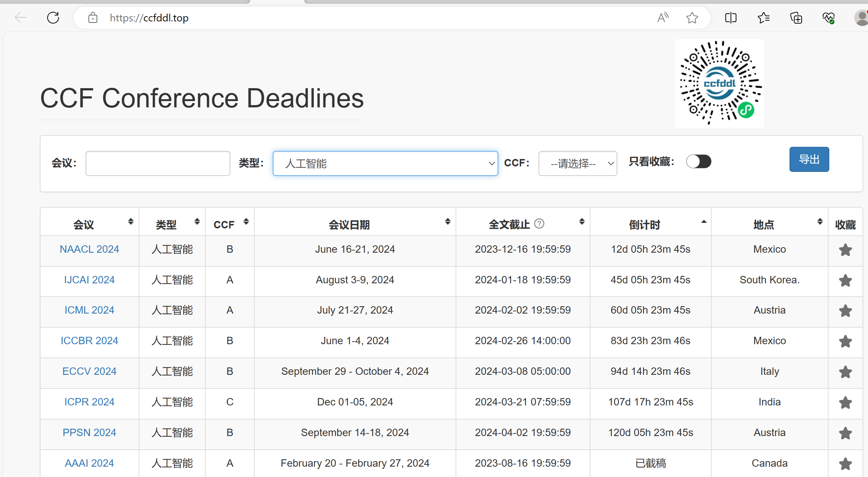Screen dimensions: 868x477
Task: Open the 类型 dropdown showing 人工智能
Action: [385, 163]
